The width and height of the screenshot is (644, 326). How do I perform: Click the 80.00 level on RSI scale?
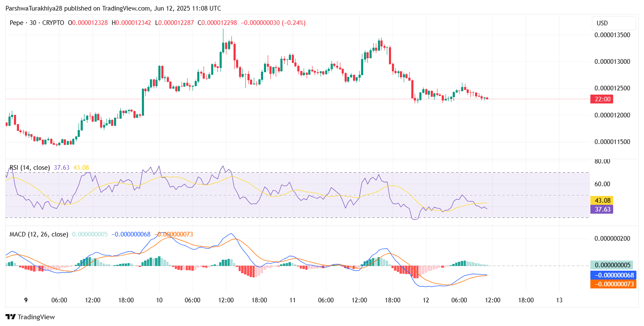pyautogui.click(x=602, y=161)
